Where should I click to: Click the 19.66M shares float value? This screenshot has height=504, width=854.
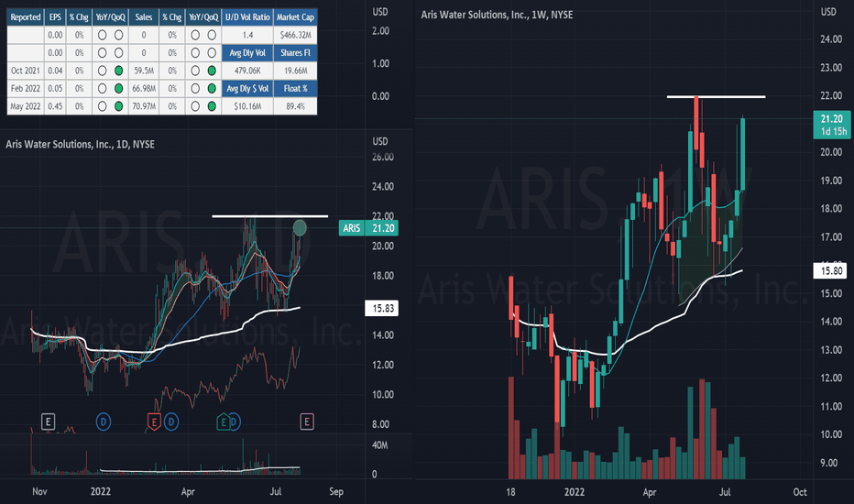pyautogui.click(x=295, y=71)
